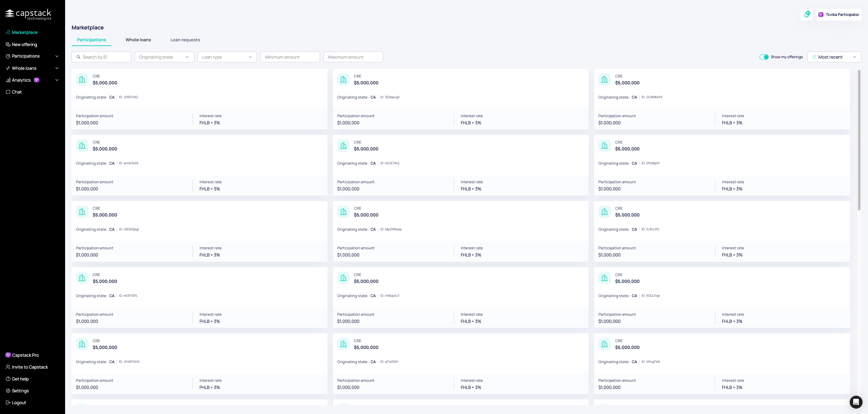
Task: Click the Analytics pro gem badge
Action: (37, 80)
